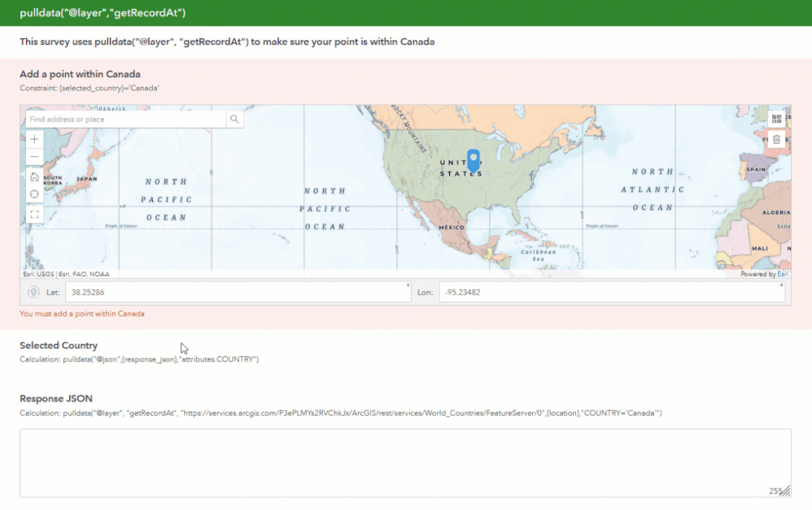This screenshot has height=510, width=812.
Task: Focus the Find address or place field
Action: [x=126, y=119]
